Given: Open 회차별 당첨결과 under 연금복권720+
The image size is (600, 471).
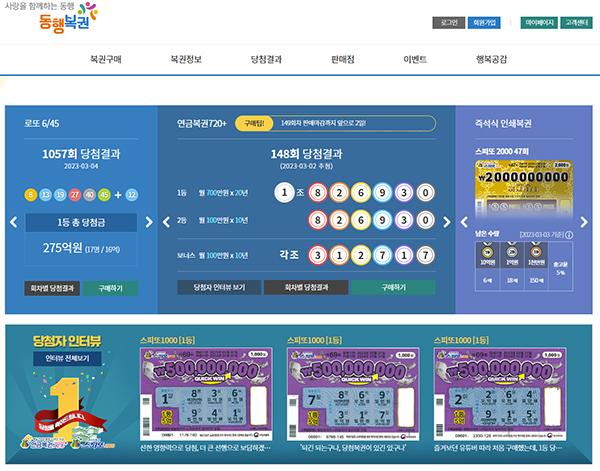Looking at the screenshot, I should point(306,287).
